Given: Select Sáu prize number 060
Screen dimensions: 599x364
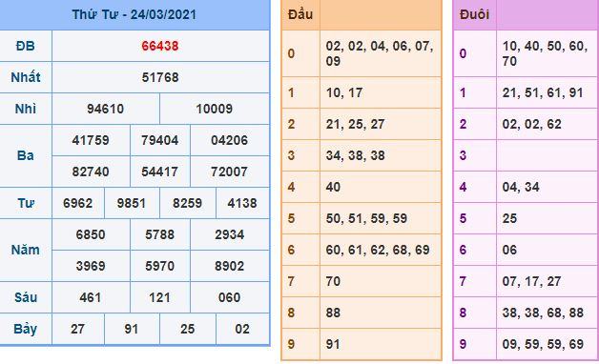Looking at the screenshot, I should 230,297.
